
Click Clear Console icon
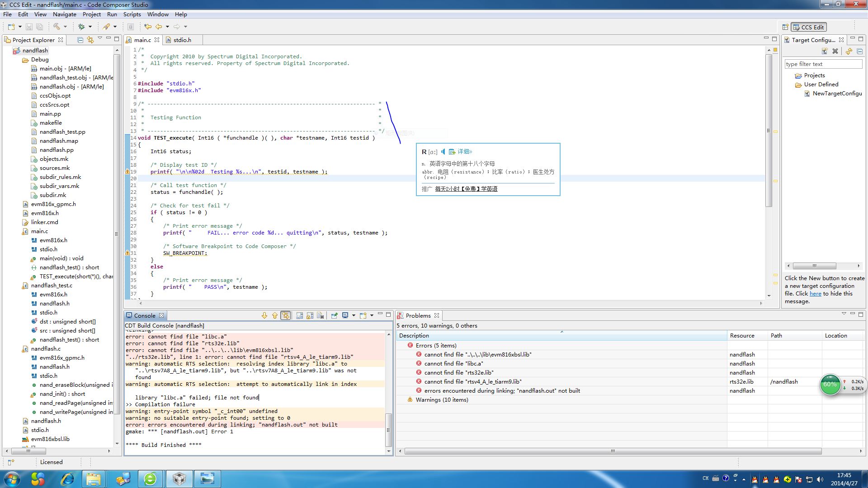click(x=321, y=315)
